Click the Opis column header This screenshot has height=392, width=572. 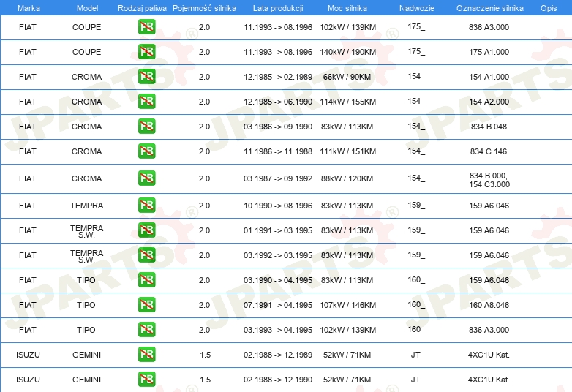click(x=549, y=8)
